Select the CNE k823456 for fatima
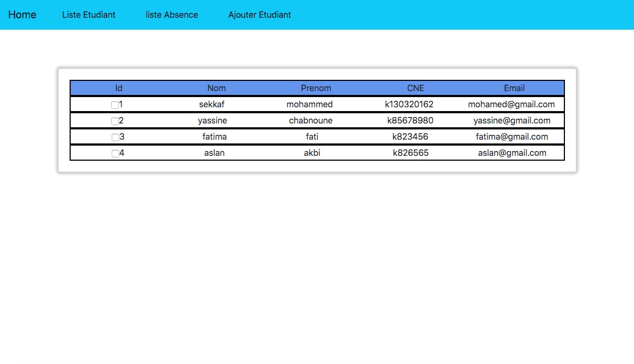The image size is (634, 364). (x=411, y=136)
